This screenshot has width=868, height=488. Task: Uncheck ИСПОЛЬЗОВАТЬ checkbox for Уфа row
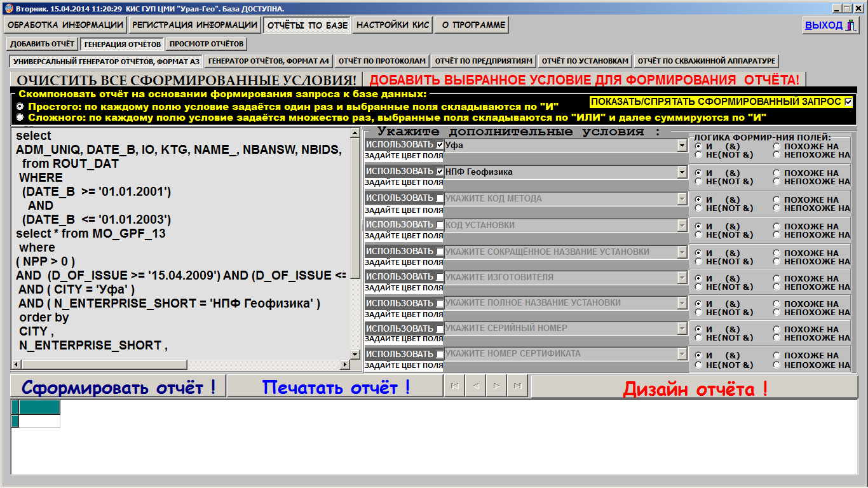coord(440,145)
